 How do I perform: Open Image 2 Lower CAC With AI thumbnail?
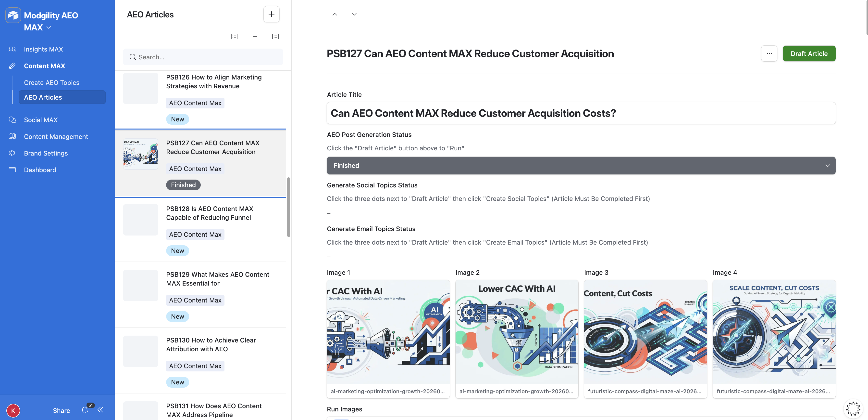[x=517, y=332]
